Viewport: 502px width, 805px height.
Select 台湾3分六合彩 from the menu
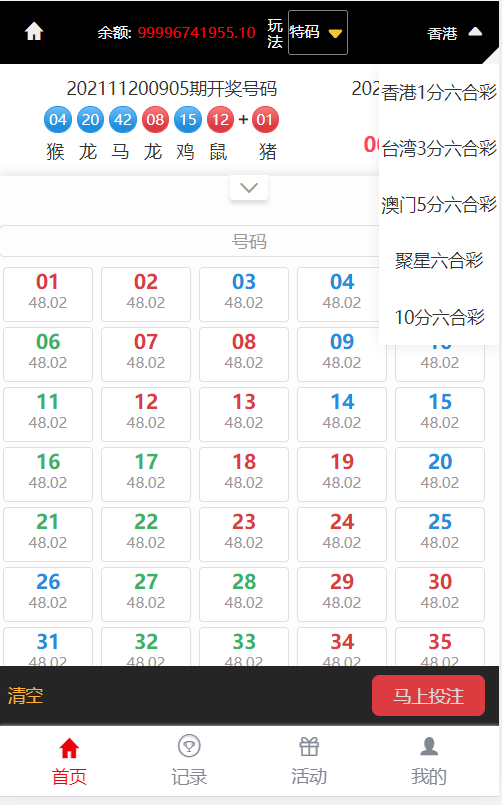coord(439,148)
